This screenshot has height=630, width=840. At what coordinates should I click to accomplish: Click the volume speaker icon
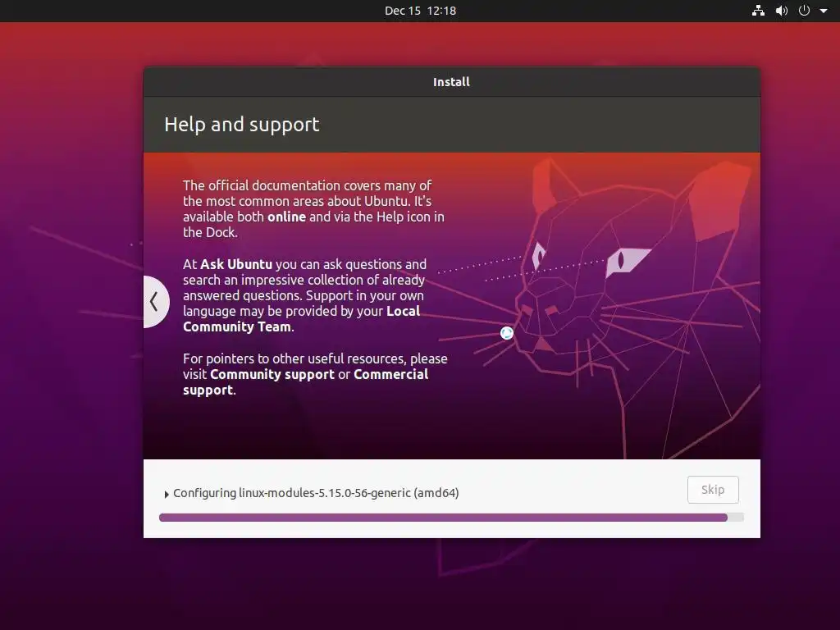tap(782, 11)
